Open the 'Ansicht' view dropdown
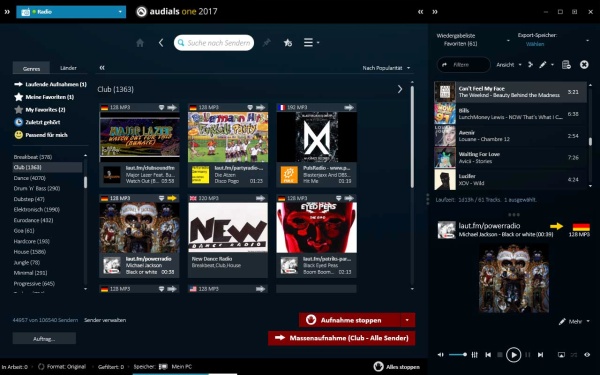The width and height of the screenshot is (600, 375). 509,65
